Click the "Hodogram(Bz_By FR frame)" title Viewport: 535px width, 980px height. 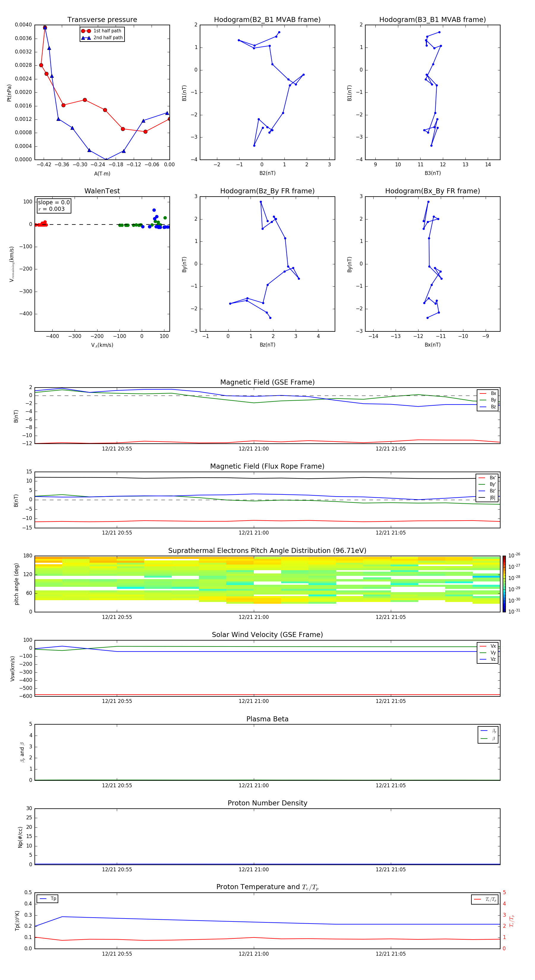[x=267, y=191]
